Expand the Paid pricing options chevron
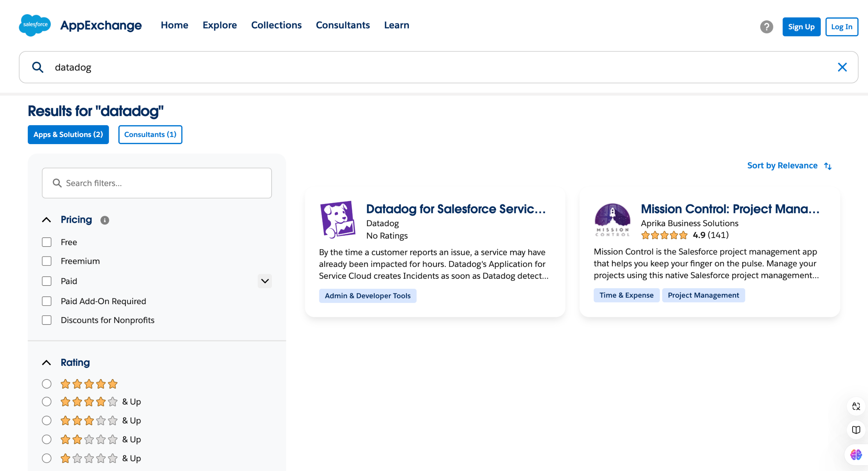868x471 pixels. pos(265,281)
